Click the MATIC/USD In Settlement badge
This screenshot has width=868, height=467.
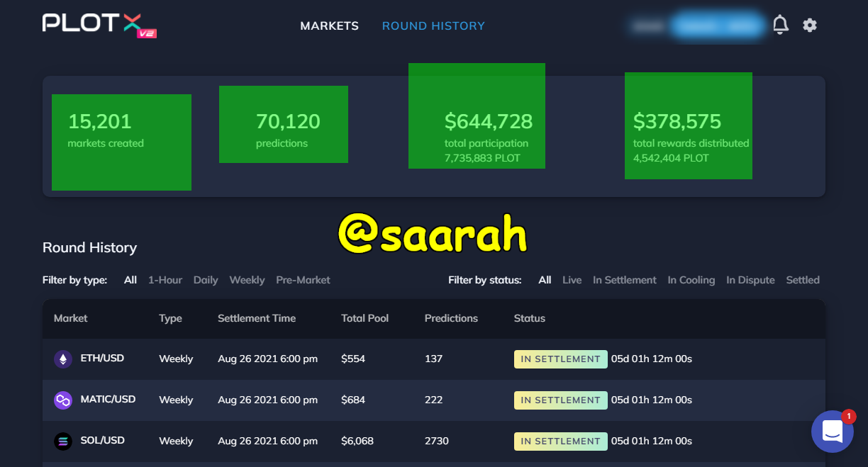(561, 400)
